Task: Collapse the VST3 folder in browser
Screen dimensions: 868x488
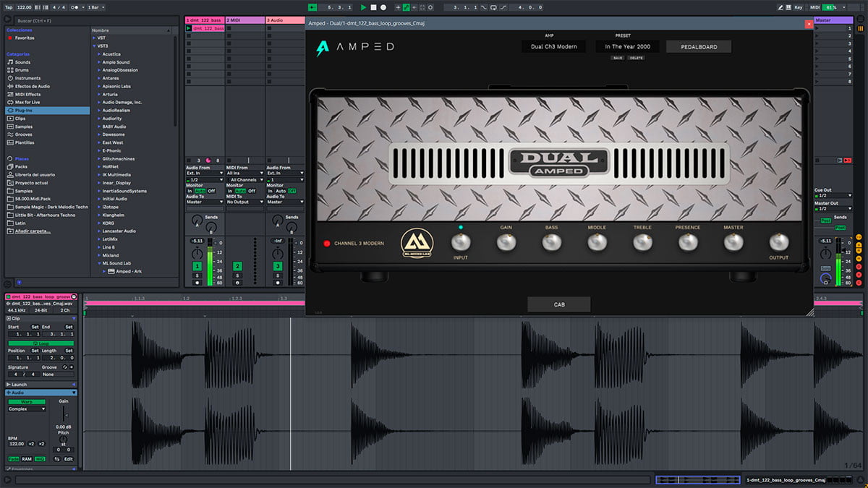Action: tap(94, 46)
